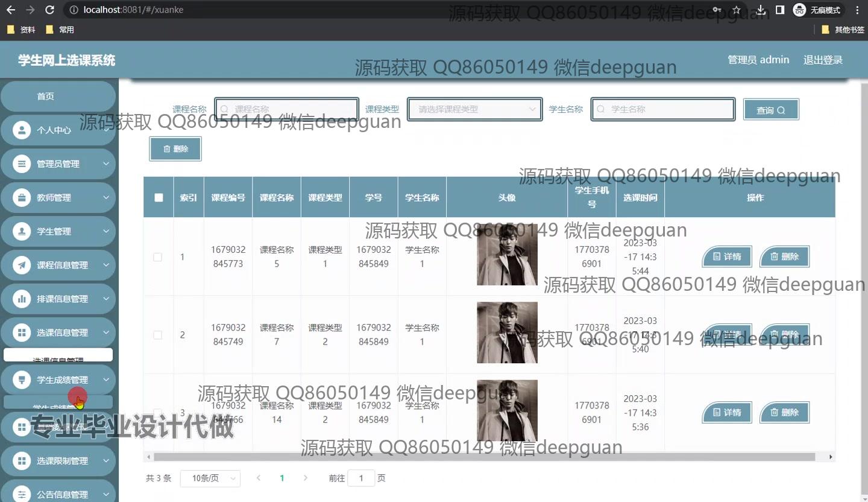Click the horizontal scrollbar right arrow
This screenshot has width=868, height=502.
coord(831,457)
